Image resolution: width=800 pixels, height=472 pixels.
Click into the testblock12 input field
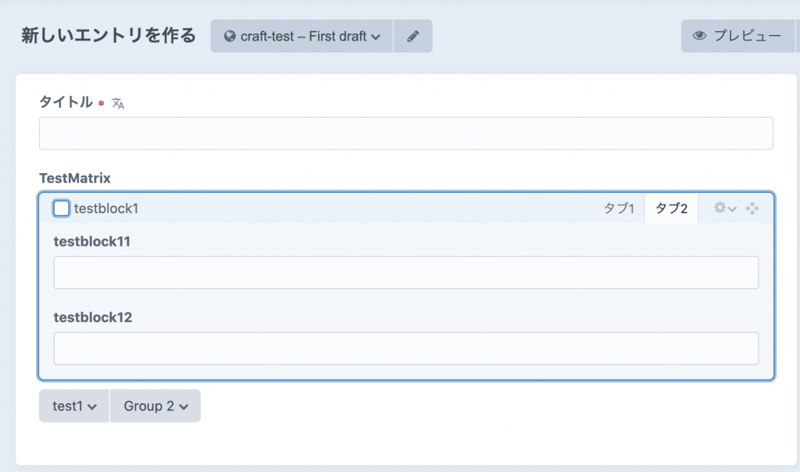[405, 348]
